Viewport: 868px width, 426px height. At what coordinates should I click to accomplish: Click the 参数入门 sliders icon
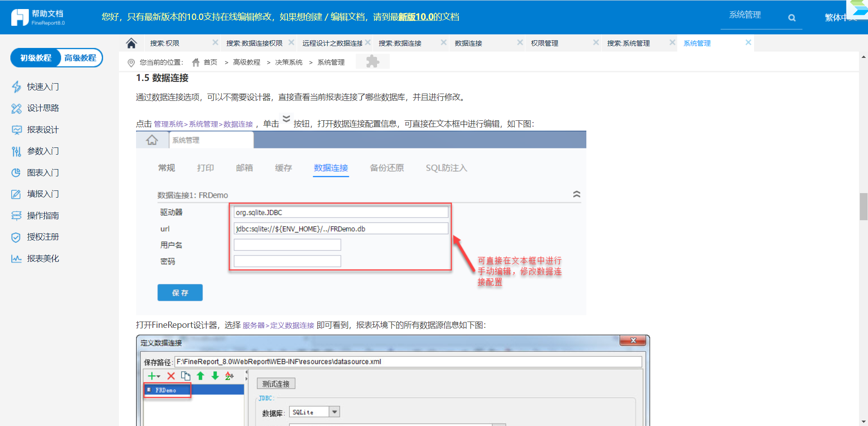tap(16, 151)
